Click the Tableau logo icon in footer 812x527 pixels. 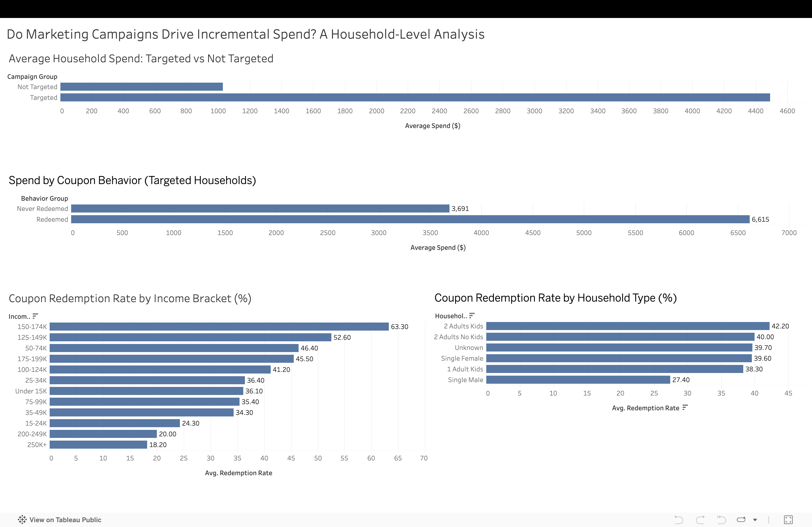(x=22, y=519)
